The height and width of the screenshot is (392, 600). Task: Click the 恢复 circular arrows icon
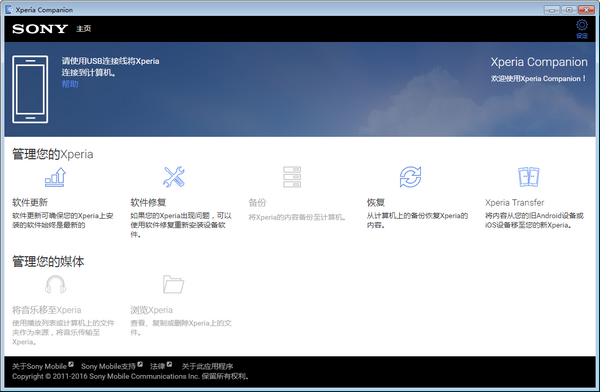(410, 177)
